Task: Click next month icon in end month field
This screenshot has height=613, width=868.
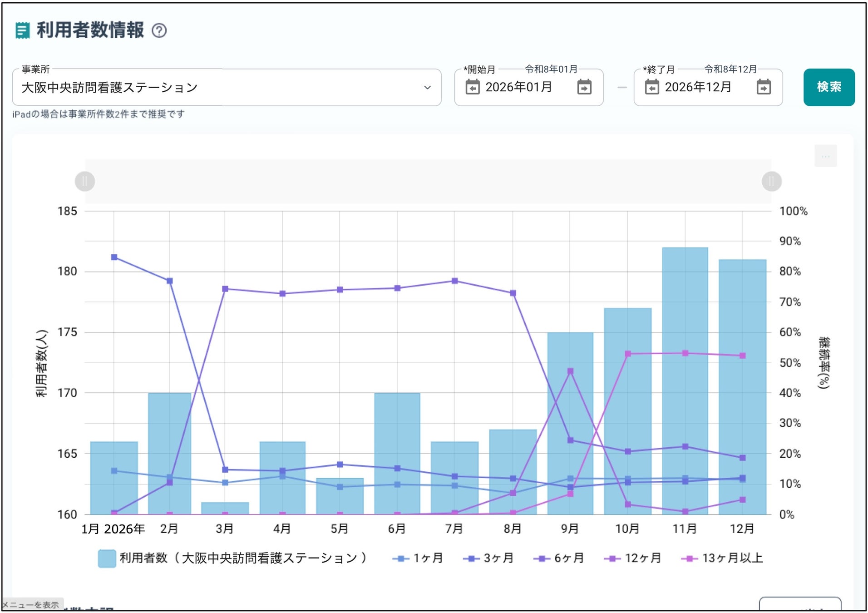Action: (x=764, y=87)
